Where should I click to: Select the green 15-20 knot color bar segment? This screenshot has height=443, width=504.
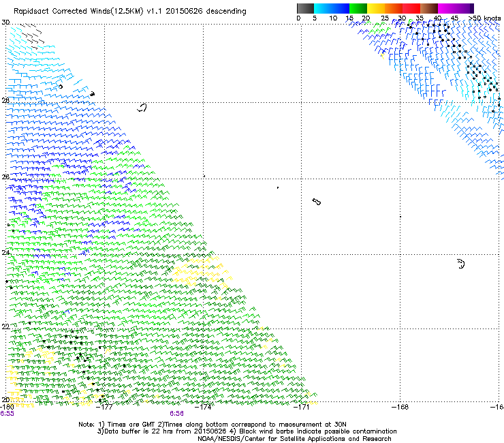tap(358, 8)
